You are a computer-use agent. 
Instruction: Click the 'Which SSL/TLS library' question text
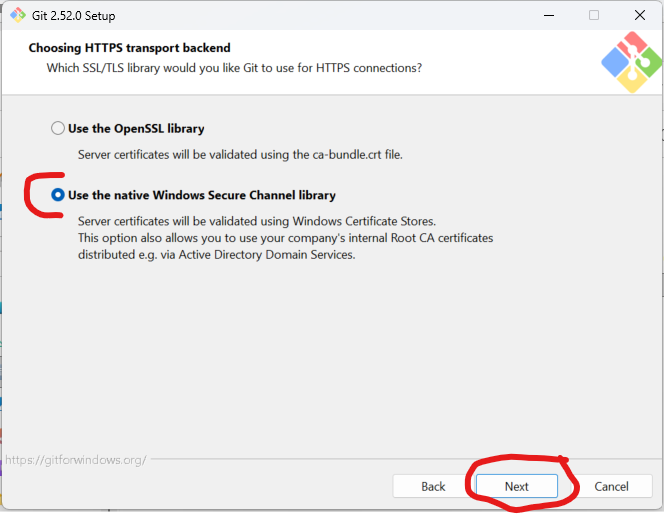click(x=234, y=68)
